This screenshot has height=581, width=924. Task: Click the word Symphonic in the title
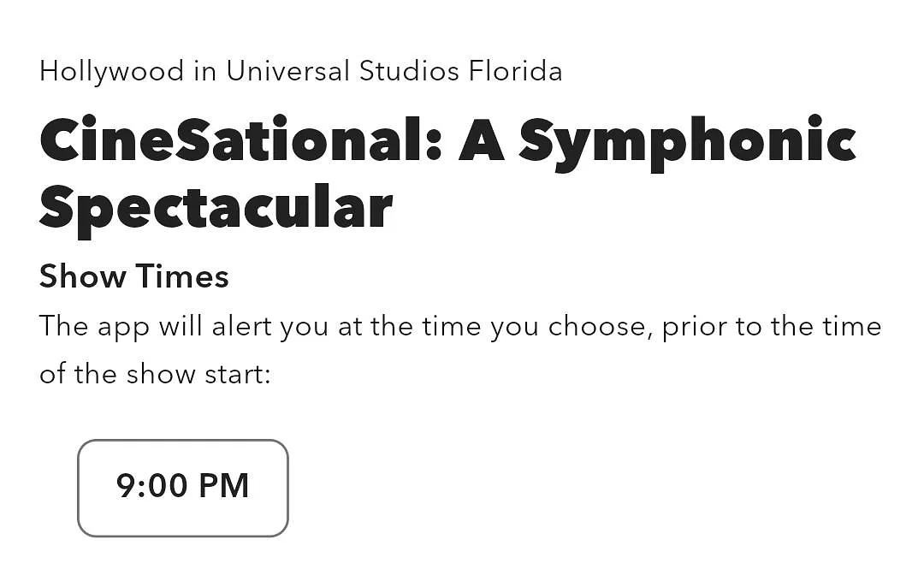click(688, 143)
